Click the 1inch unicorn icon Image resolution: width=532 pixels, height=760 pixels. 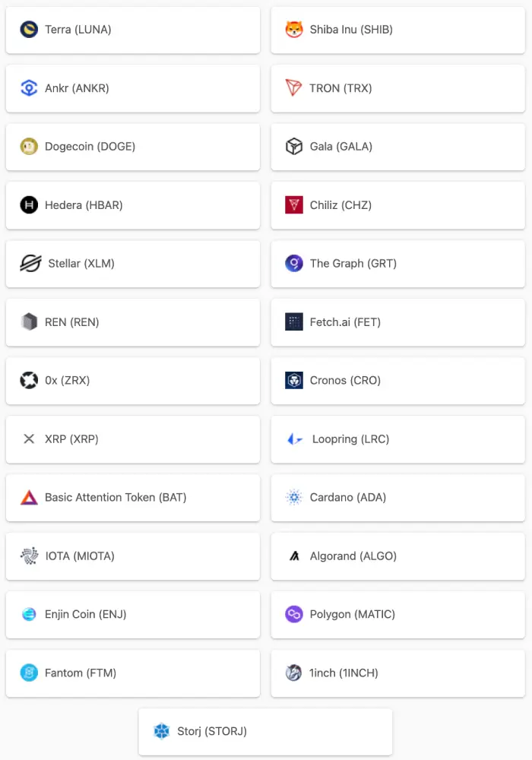tap(293, 673)
